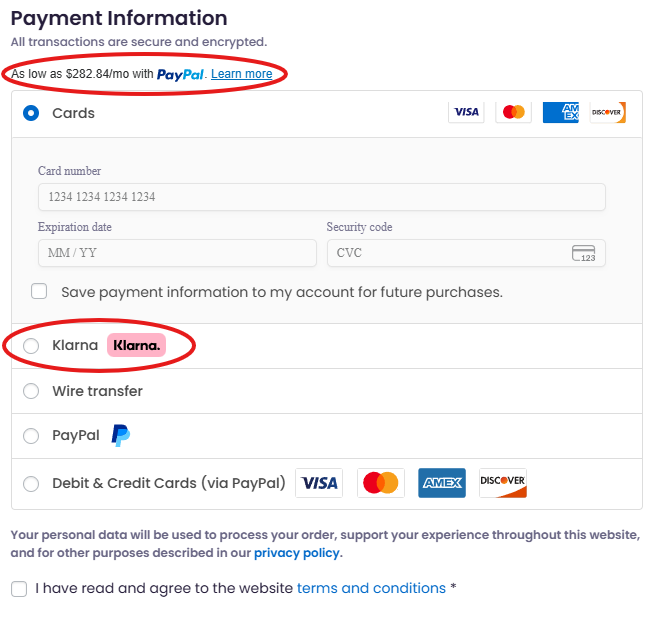Tick the terms and conditions agreement checkbox

click(19, 589)
